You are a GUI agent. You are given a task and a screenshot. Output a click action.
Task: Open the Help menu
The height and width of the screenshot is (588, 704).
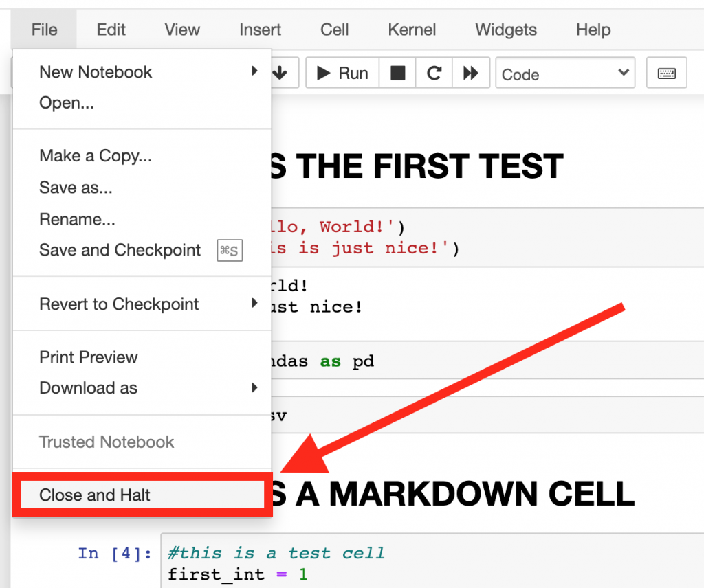593,30
